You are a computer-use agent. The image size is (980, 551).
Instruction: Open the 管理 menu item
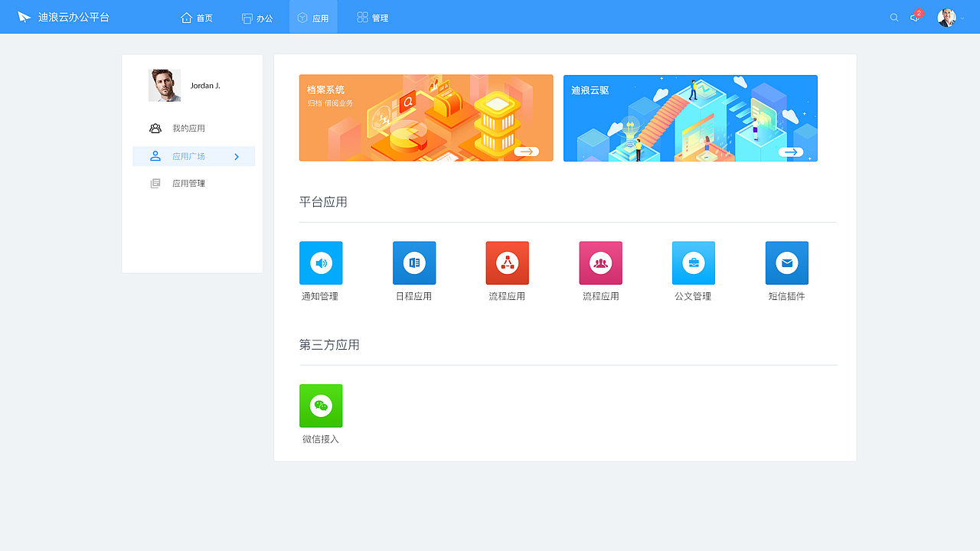[x=372, y=16]
